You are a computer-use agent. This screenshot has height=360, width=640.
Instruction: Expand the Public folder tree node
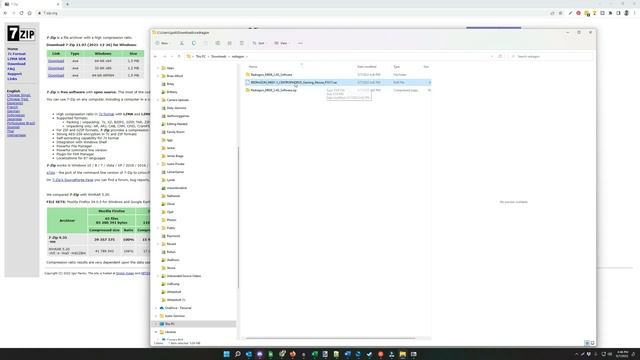[x=158, y=228]
